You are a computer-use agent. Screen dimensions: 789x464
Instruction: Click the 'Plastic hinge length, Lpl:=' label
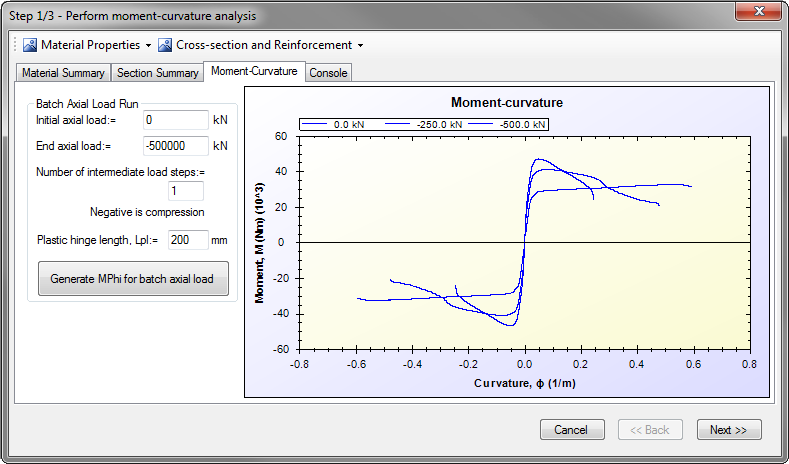[x=97, y=240]
